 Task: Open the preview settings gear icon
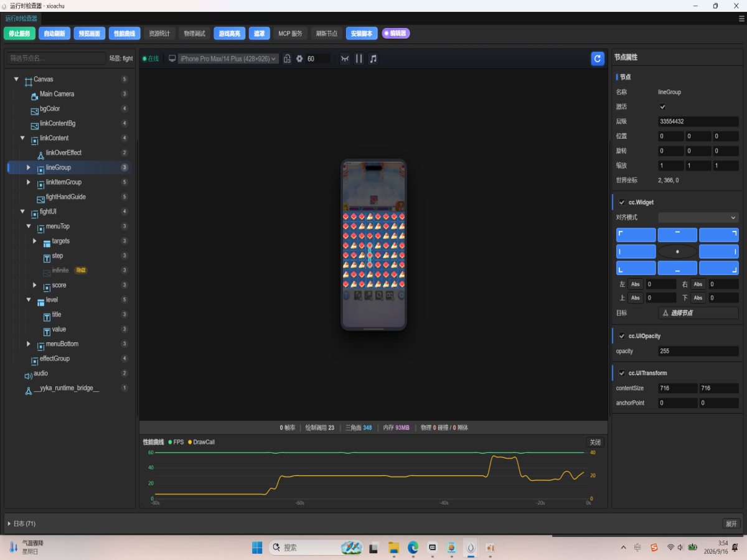pos(299,58)
